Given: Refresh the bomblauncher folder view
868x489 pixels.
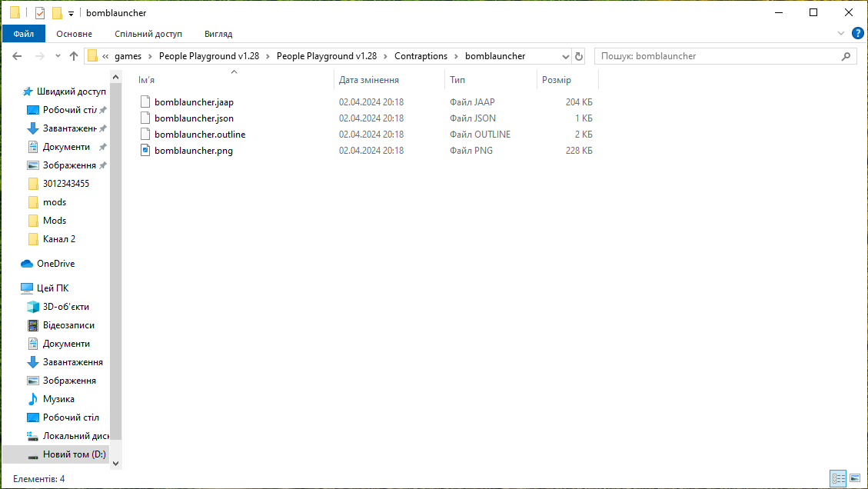Looking at the screenshot, I should (x=578, y=56).
